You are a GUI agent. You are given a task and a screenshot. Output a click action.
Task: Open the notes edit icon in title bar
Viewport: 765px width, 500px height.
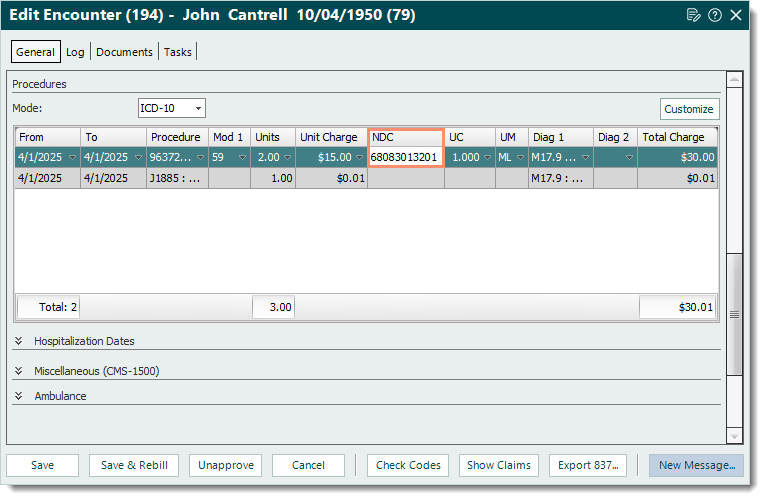(x=694, y=15)
